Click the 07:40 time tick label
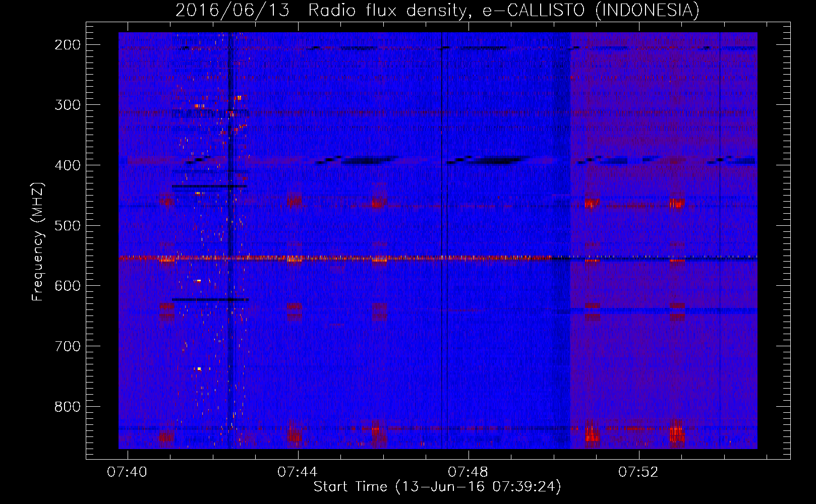The image size is (816, 504). 127,472
